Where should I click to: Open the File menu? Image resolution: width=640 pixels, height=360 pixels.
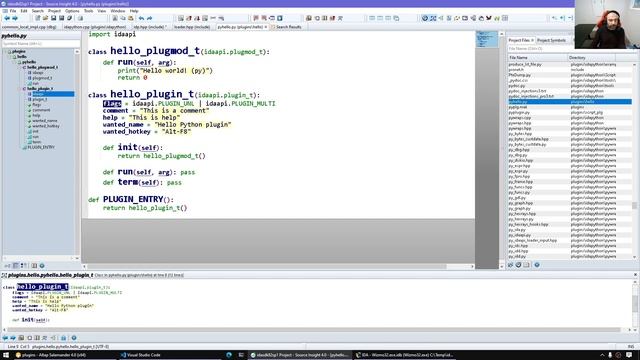(x=13, y=11)
